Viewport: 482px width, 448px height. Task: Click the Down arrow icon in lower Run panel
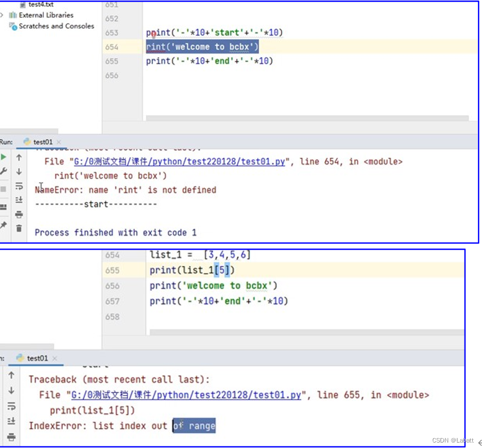11,391
